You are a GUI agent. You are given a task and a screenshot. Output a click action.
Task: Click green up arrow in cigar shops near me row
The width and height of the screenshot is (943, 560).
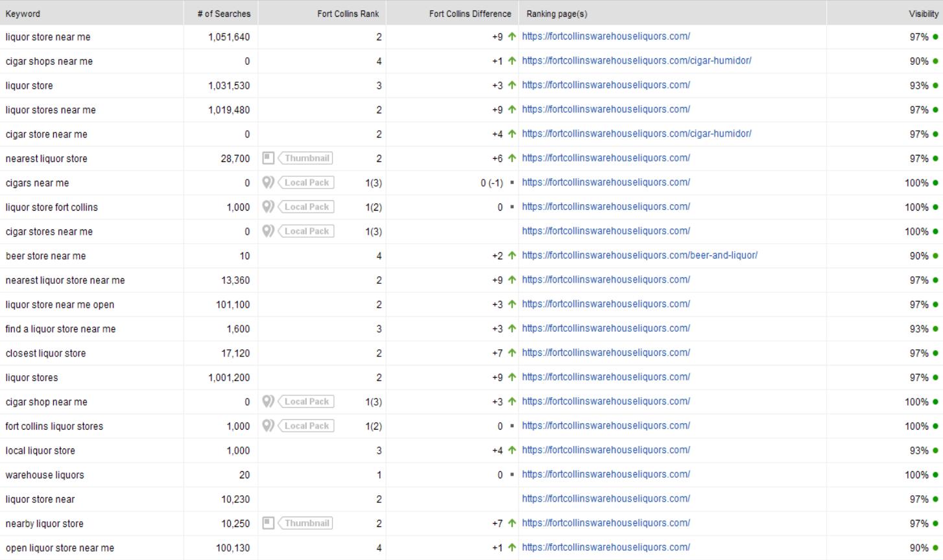pyautogui.click(x=512, y=61)
